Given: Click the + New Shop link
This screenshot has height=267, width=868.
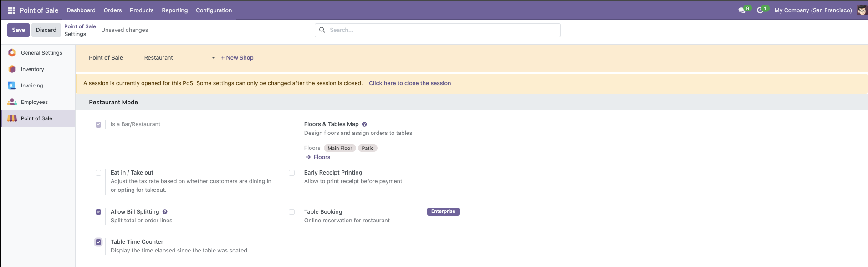Looking at the screenshot, I should (237, 58).
